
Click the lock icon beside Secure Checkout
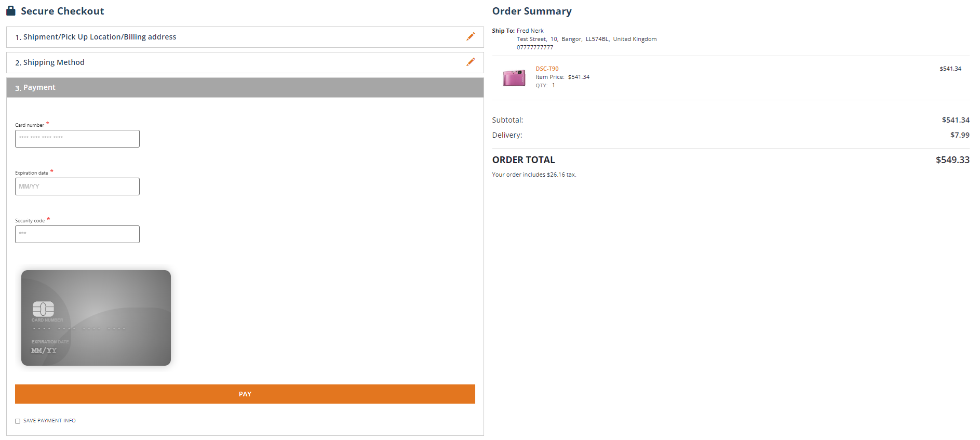(11, 11)
